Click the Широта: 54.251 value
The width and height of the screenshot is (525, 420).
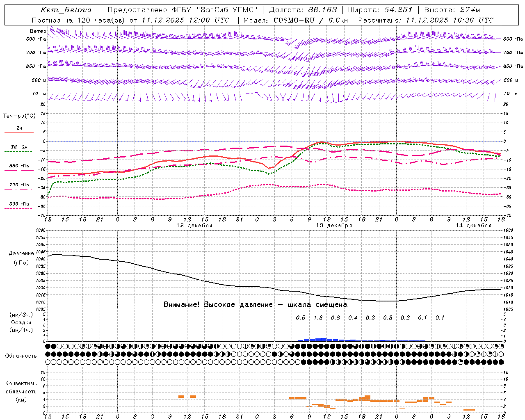click(380, 10)
